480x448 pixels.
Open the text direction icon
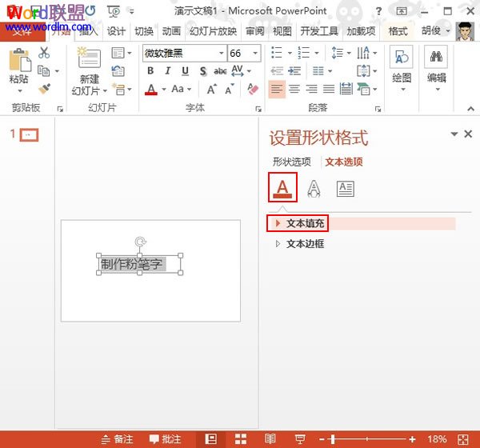(x=363, y=53)
